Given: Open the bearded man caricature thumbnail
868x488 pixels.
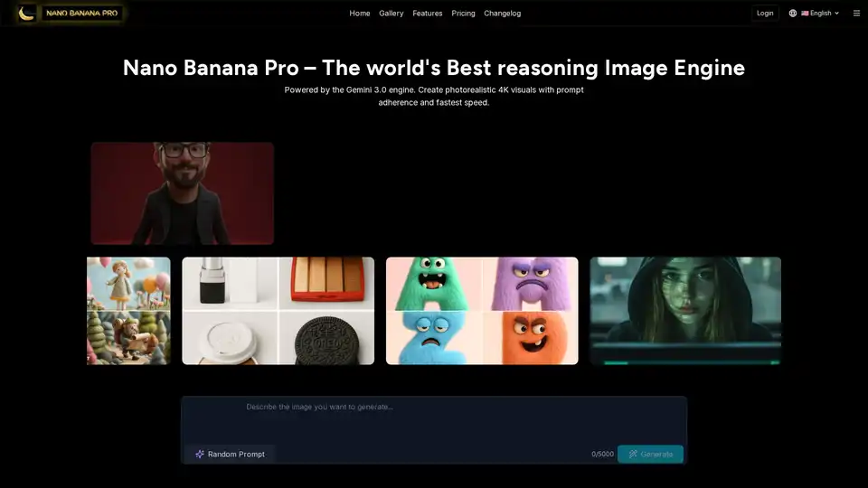Looking at the screenshot, I should (183, 193).
